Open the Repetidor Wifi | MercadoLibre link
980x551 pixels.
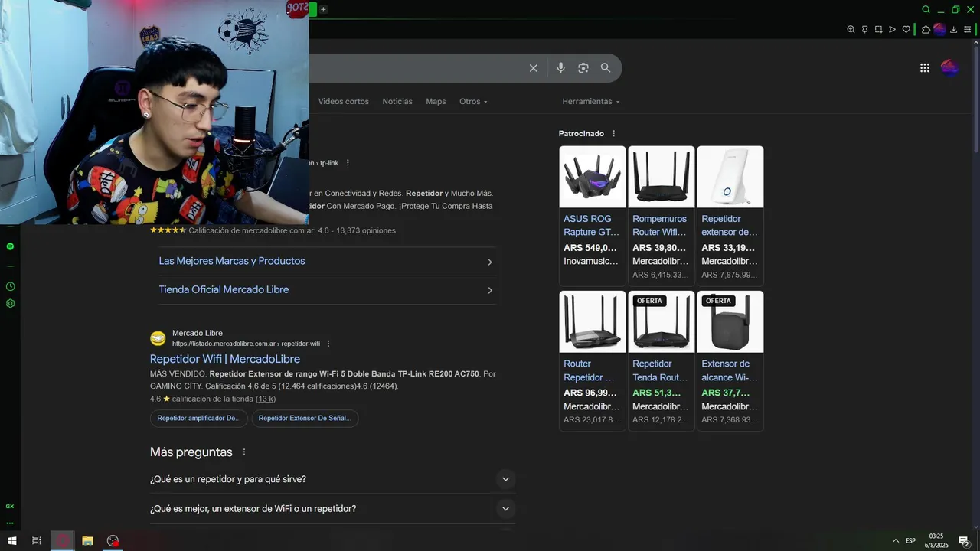click(225, 359)
